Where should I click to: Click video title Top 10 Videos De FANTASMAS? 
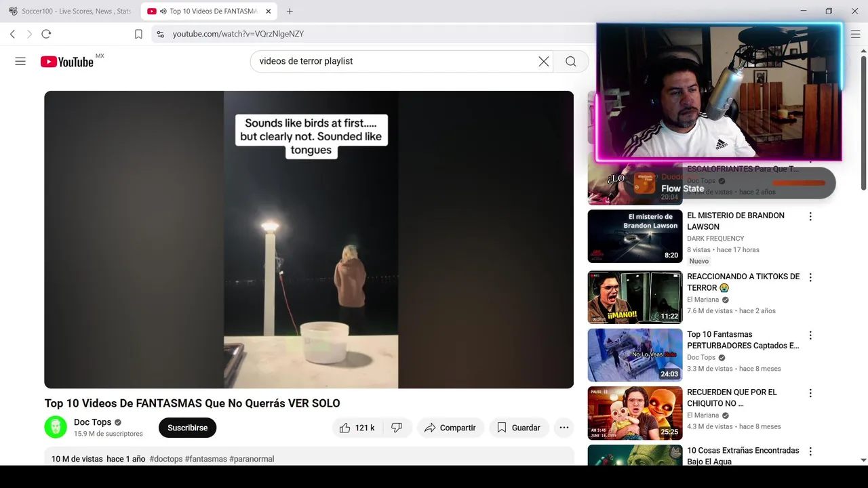(192, 403)
